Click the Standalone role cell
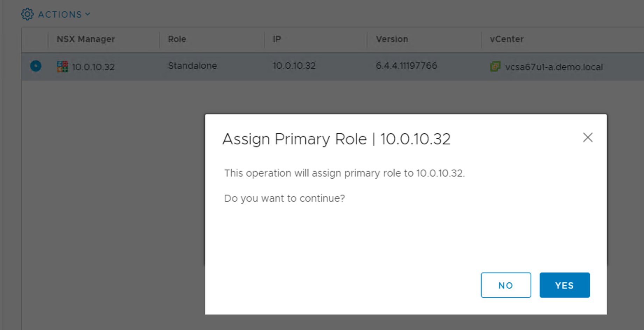The width and height of the screenshot is (644, 330). pyautogui.click(x=192, y=66)
